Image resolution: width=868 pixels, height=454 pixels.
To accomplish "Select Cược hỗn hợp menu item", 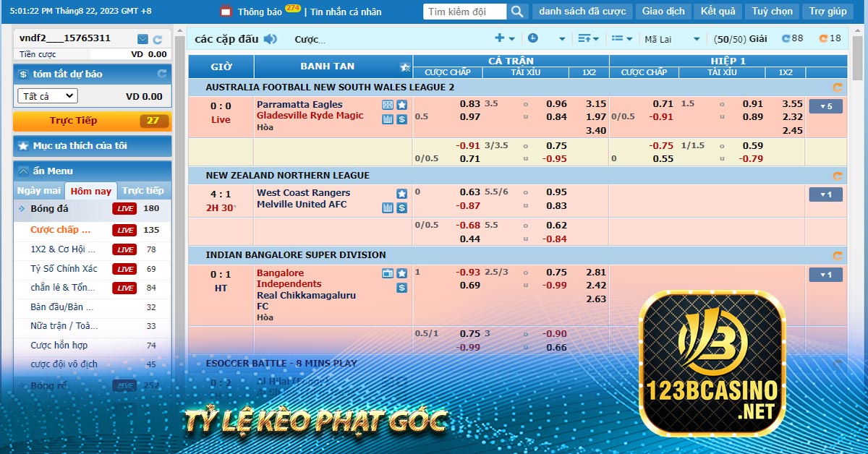I will click(59, 346).
